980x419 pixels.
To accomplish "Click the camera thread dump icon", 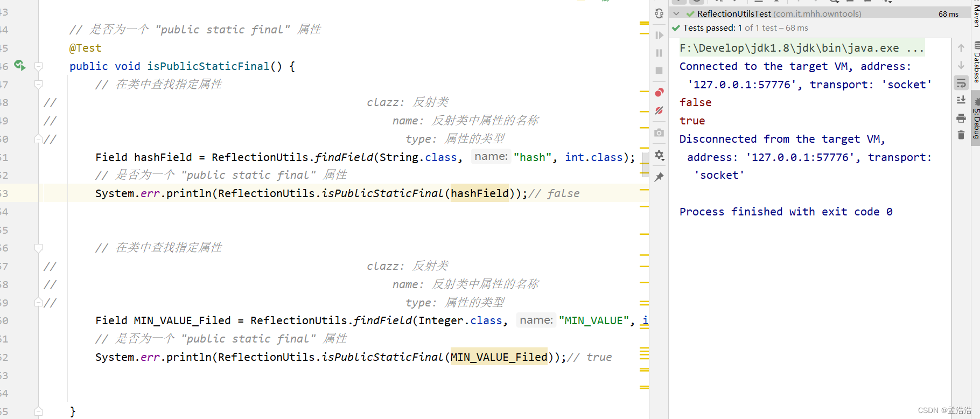I will click(x=659, y=132).
